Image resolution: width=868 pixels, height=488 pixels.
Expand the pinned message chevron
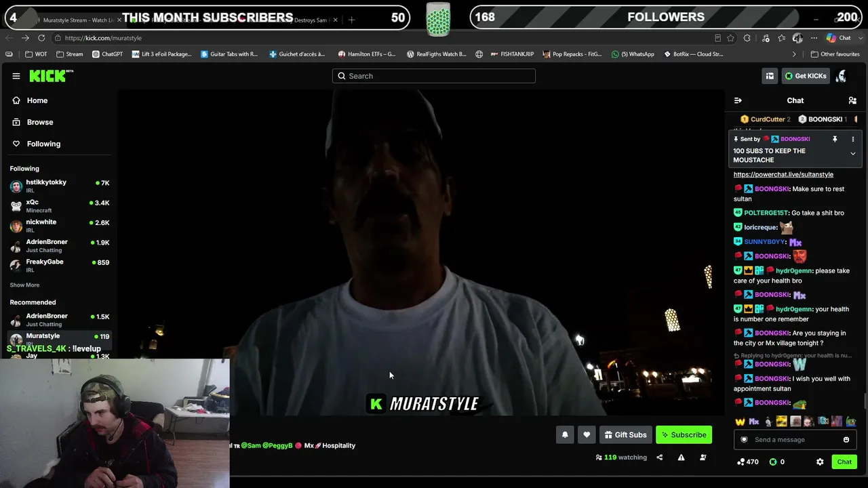click(x=853, y=154)
